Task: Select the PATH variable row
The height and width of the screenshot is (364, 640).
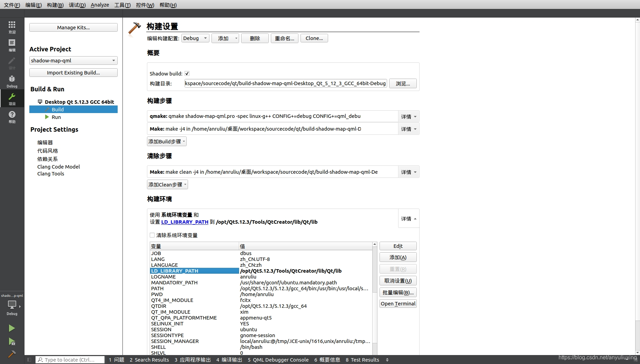Action: tap(261, 289)
